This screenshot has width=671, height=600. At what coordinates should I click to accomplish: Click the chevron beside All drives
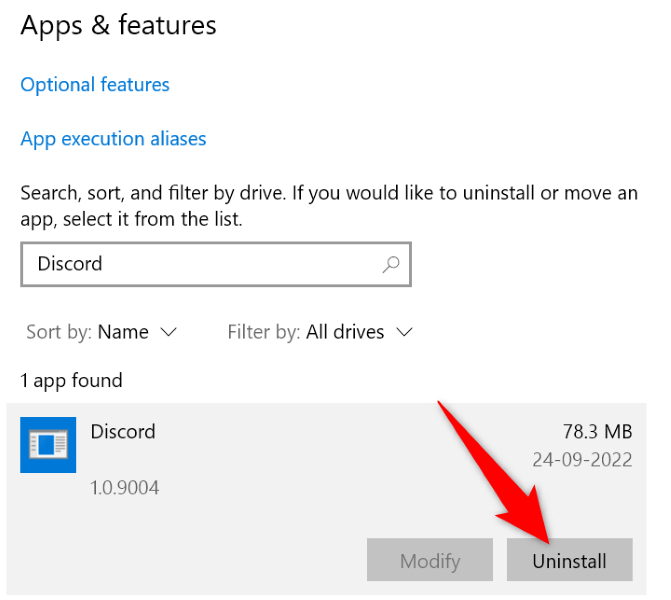(404, 331)
